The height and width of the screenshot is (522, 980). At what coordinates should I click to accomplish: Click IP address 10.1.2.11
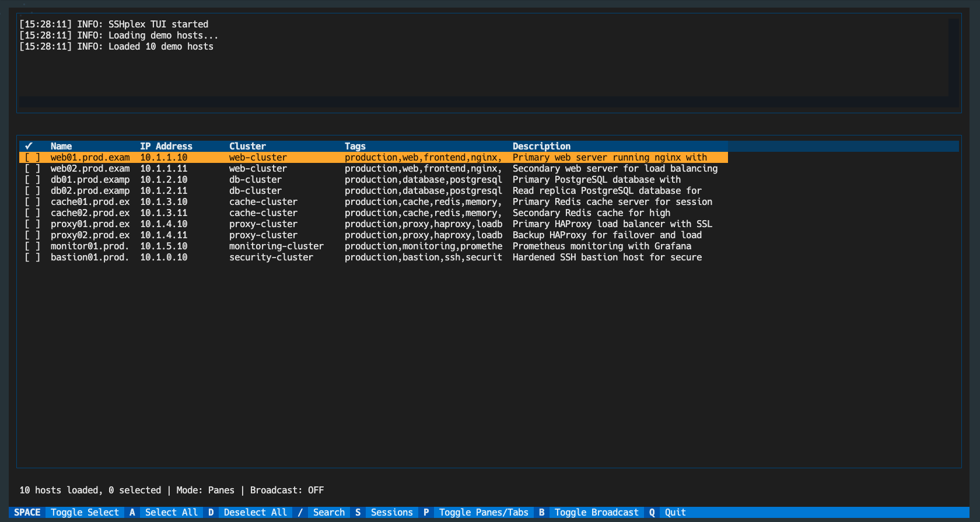pyautogui.click(x=164, y=191)
